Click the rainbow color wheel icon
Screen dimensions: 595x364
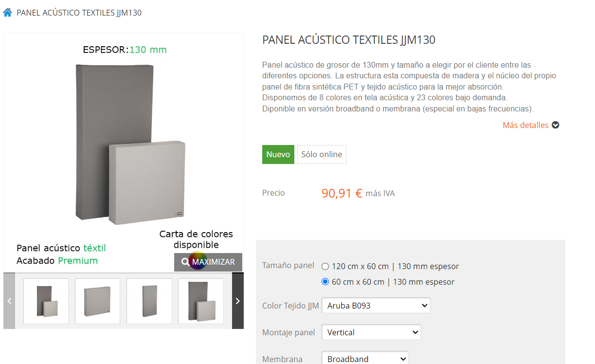[198, 261]
